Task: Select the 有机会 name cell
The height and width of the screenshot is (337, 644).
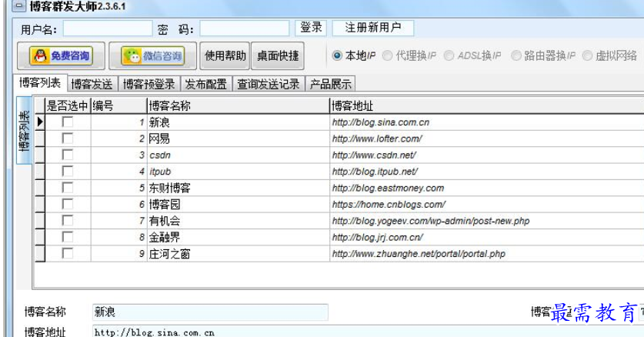Action: click(239, 220)
